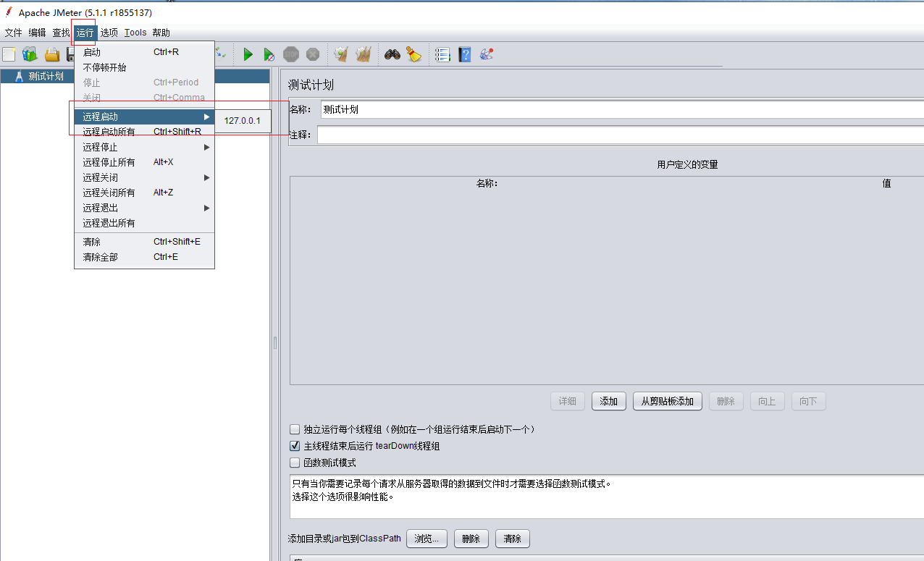Choose 远程关闭所有 menu item
This screenshot has height=561, width=924.
144,193
